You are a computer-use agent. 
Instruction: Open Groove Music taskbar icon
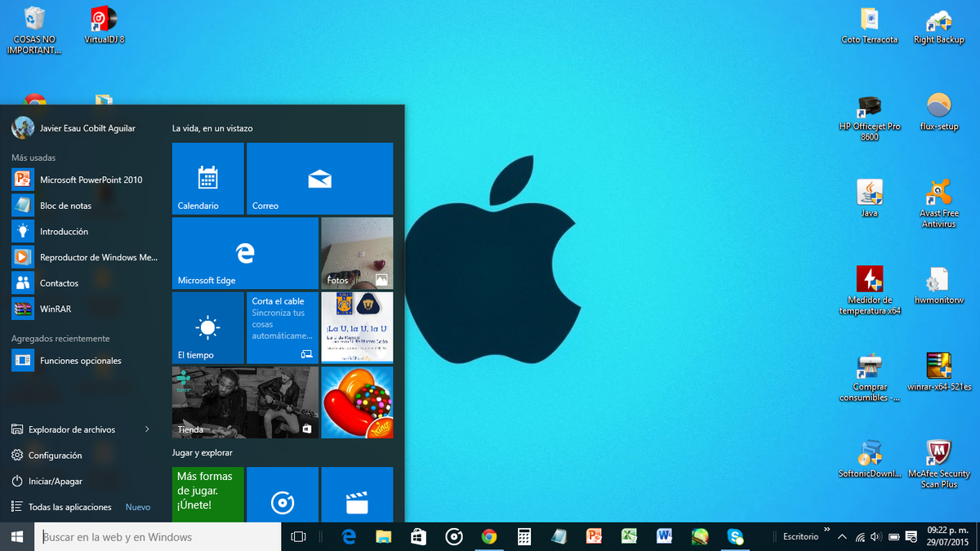(x=454, y=536)
